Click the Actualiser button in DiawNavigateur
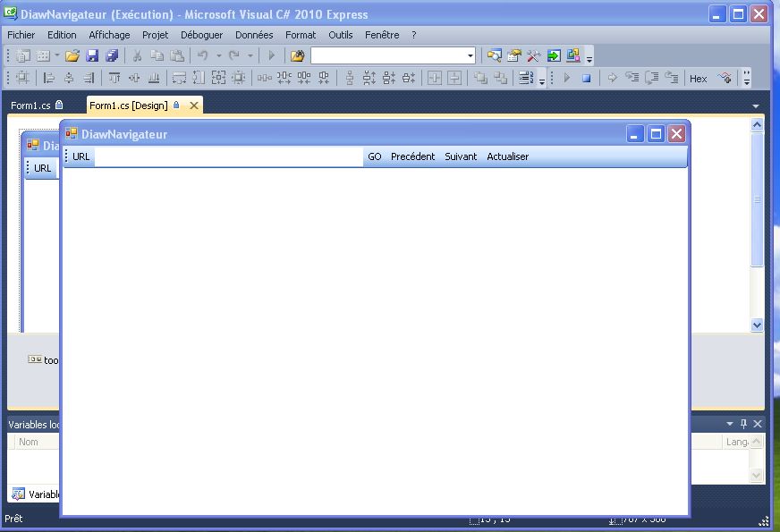The image size is (780, 532). click(507, 156)
